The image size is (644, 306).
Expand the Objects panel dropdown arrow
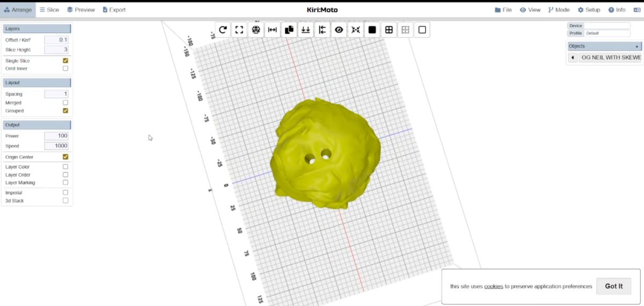click(637, 47)
